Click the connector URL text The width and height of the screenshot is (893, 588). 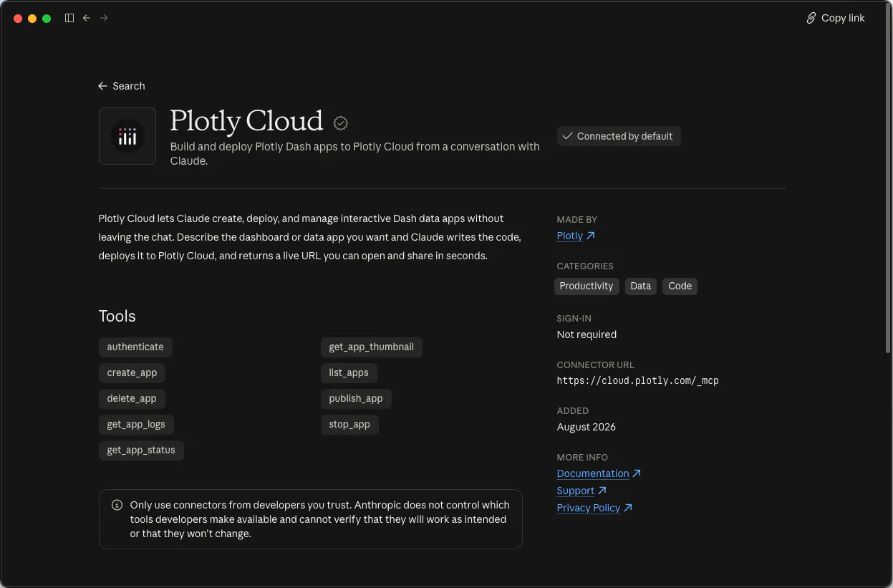(638, 381)
